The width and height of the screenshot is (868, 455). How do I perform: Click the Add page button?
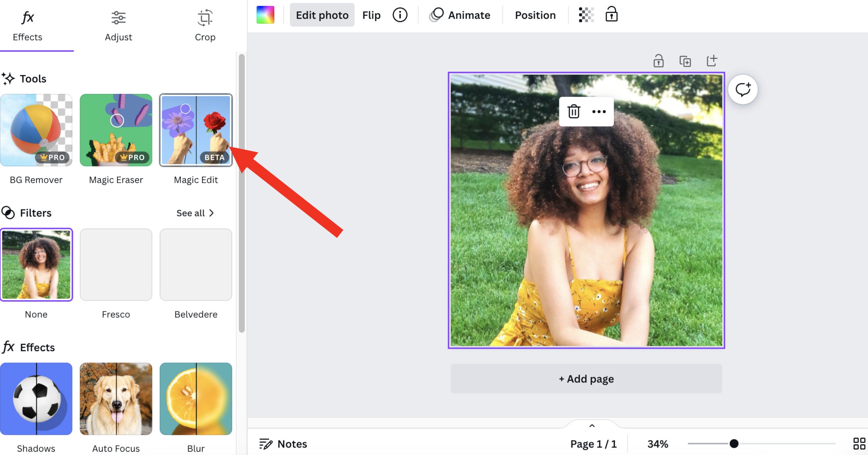point(586,379)
